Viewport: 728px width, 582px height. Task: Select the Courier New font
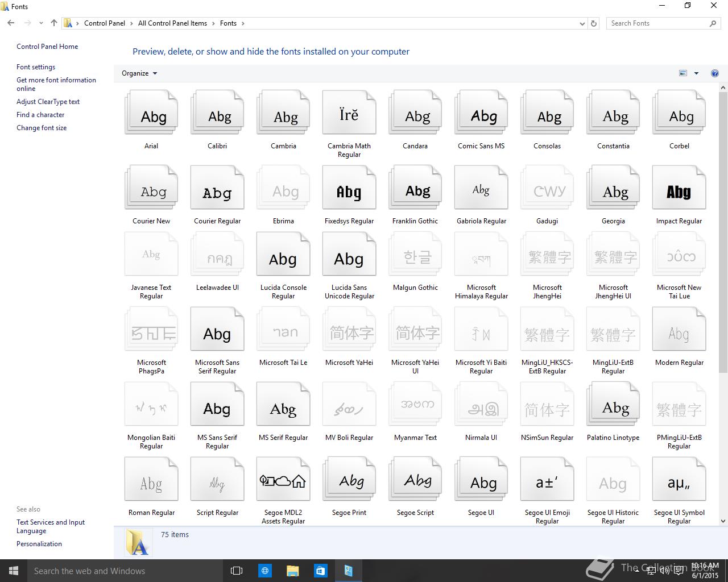click(151, 188)
